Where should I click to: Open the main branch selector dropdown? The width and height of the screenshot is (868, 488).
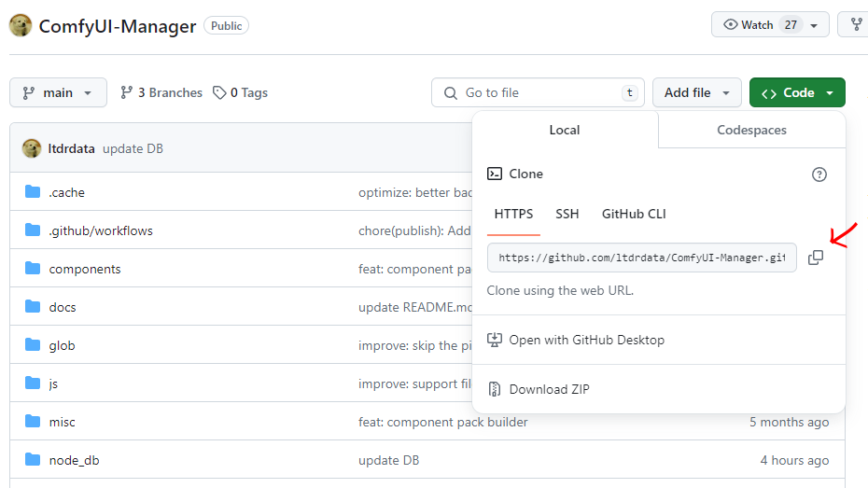click(x=58, y=92)
